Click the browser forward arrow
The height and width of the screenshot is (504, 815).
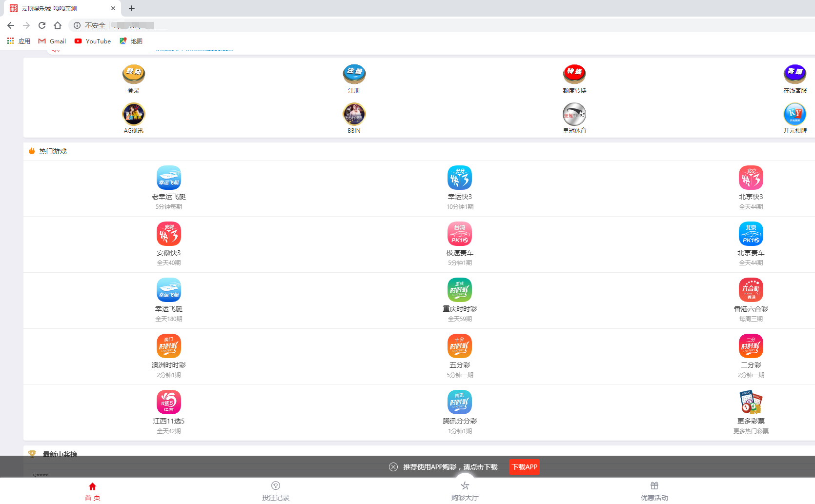pyautogui.click(x=26, y=25)
